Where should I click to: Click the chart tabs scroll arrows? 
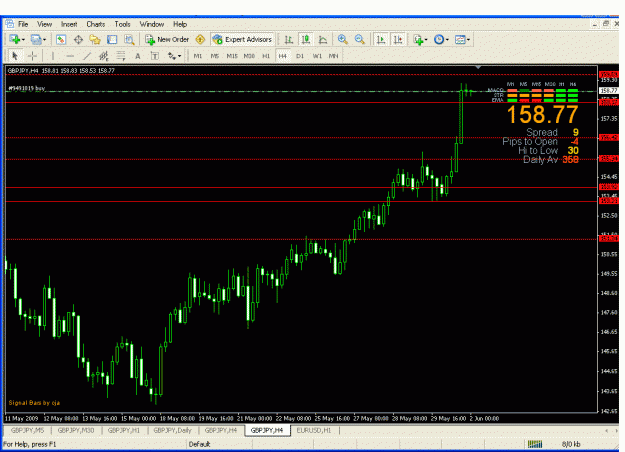pos(612,430)
